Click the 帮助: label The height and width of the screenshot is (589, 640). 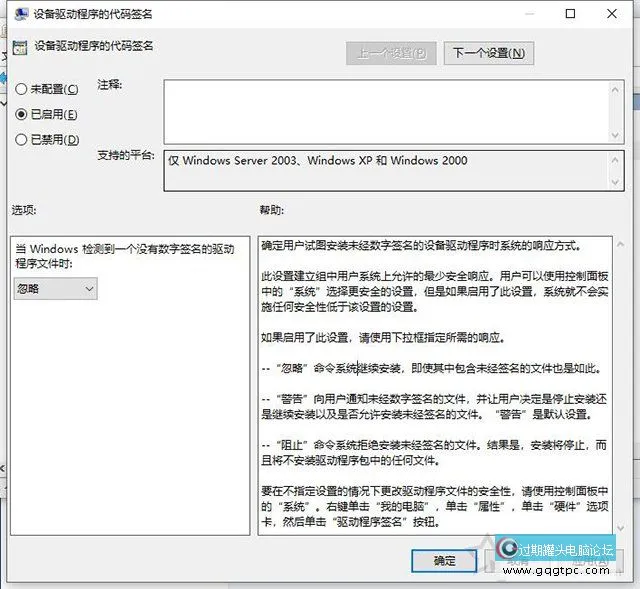point(272,210)
